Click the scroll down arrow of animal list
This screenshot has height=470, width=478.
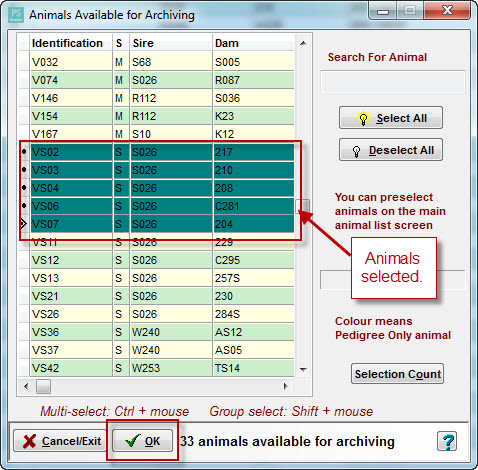point(303,369)
